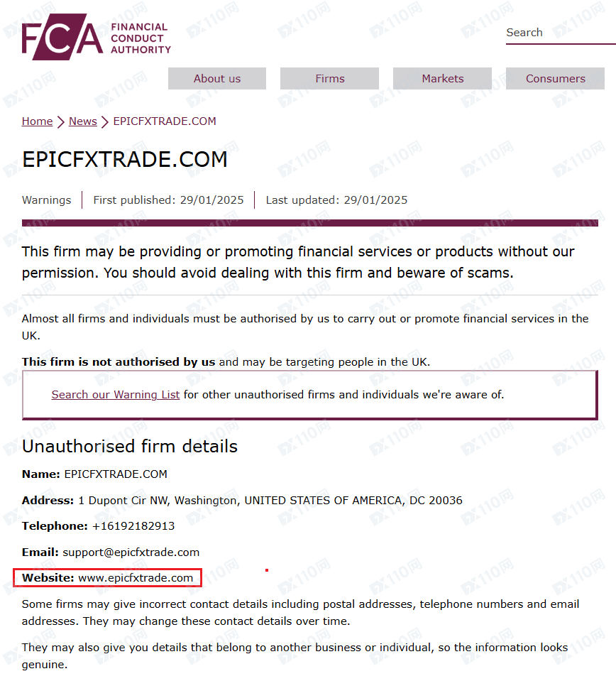Click the FCA logo
This screenshot has height=681, width=616.
(x=96, y=37)
